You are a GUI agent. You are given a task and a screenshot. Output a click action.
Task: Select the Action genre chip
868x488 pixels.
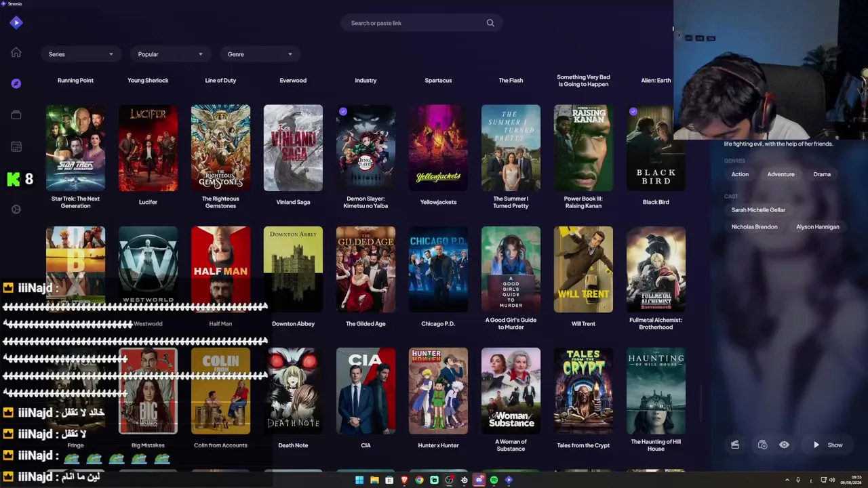(740, 174)
